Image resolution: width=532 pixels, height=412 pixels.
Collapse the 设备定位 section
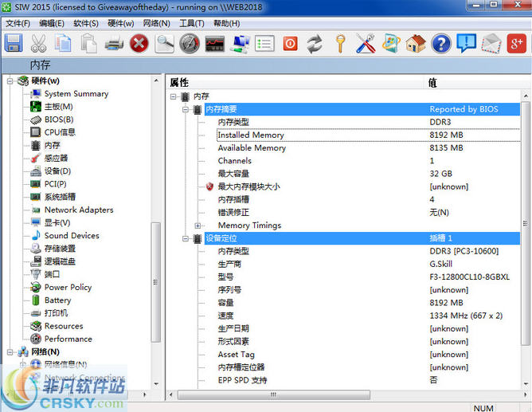tap(186, 238)
